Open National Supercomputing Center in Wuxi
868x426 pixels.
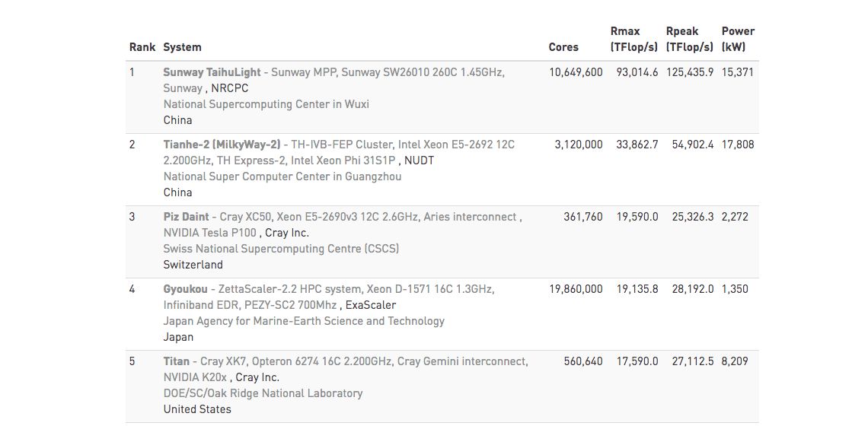tap(266, 104)
